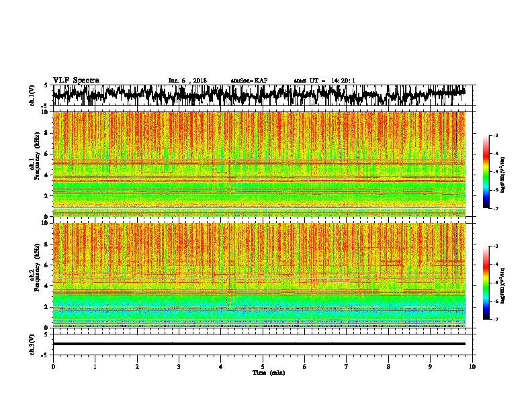Click the "VLF Spectra" plot title

pyautogui.click(x=76, y=81)
